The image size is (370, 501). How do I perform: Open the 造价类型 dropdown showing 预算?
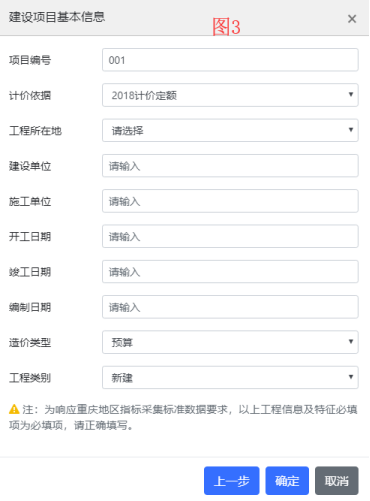pyautogui.click(x=230, y=342)
